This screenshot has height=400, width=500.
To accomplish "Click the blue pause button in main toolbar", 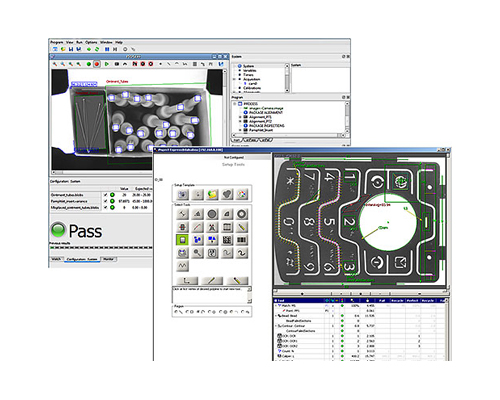I will click(x=107, y=49).
